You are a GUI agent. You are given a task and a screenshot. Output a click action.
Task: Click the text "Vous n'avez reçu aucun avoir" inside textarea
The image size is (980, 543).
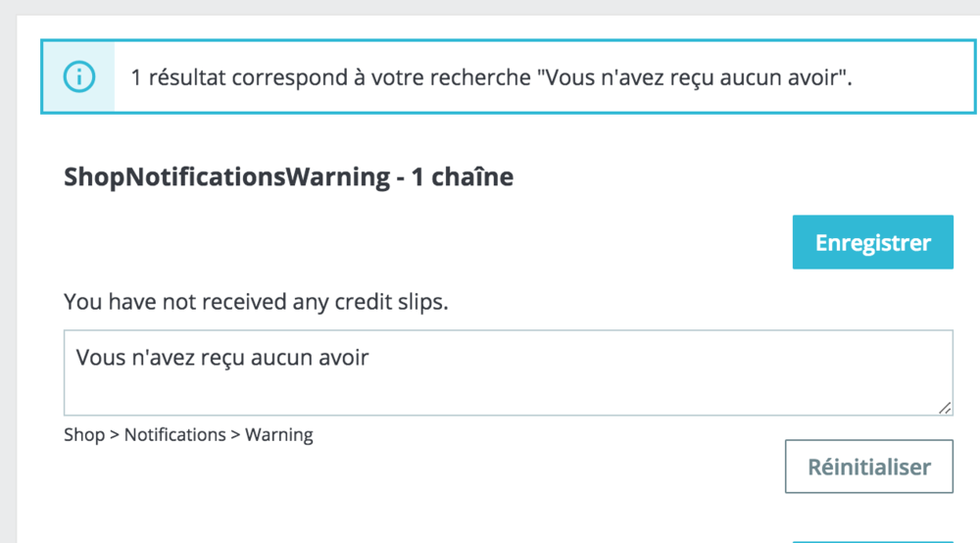[222, 358]
